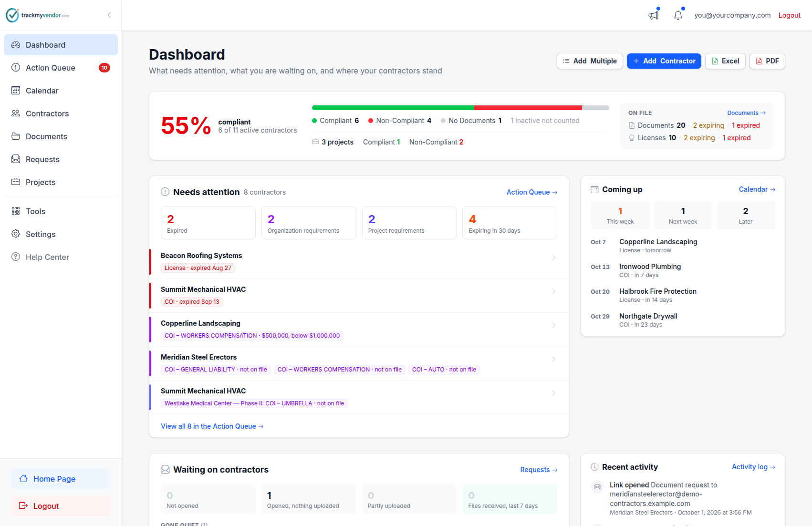Open Halbrook Fire Protection upcoming entry
The width and height of the screenshot is (812, 526).
(x=683, y=295)
